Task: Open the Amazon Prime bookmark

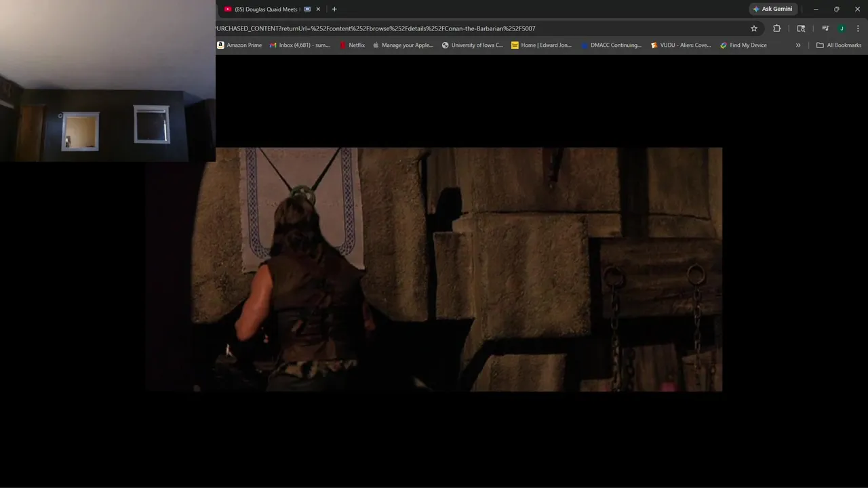Action: pos(239,45)
